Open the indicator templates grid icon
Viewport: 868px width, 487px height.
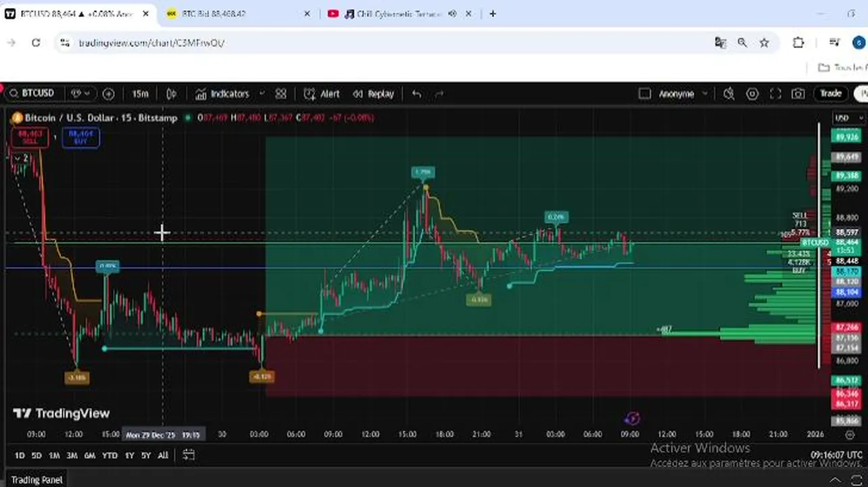(281, 93)
